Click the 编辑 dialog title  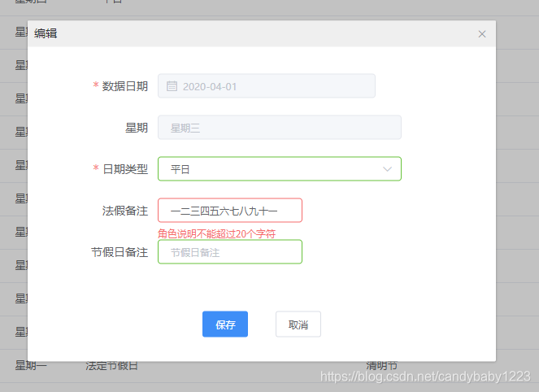click(46, 33)
